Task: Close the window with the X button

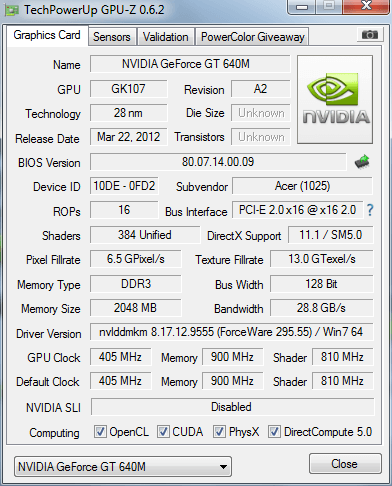Action: tap(366, 6)
